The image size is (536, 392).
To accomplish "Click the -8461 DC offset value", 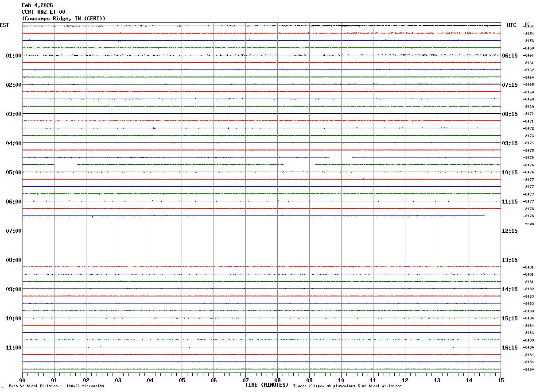I will 528,63.
